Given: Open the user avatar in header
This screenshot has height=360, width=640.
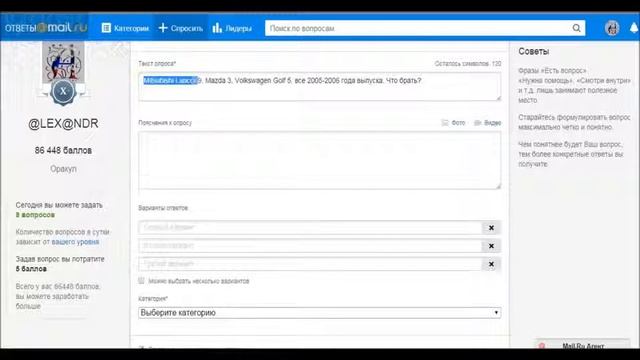Looking at the screenshot, I should pyautogui.click(x=612, y=28).
